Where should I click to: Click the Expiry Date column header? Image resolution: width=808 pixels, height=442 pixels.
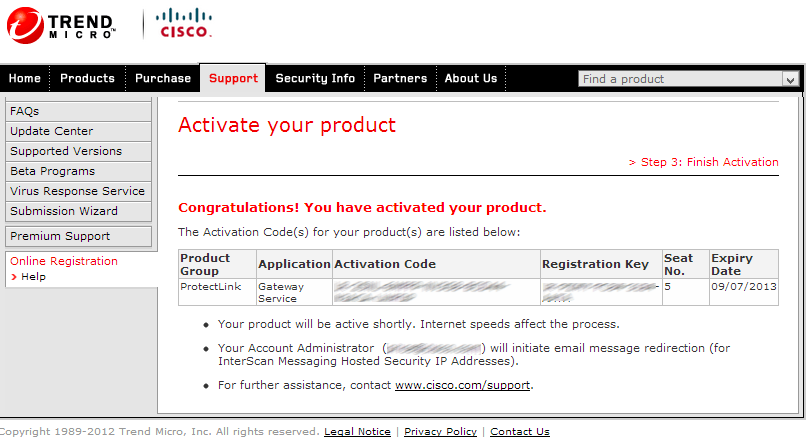(744, 264)
